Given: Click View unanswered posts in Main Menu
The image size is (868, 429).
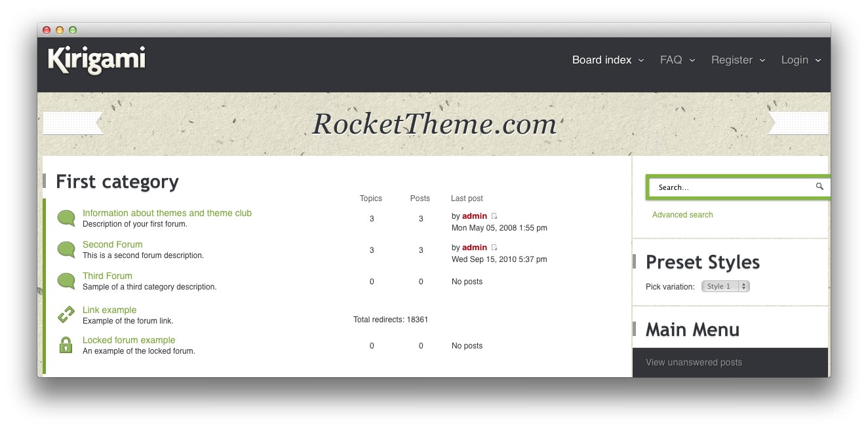Looking at the screenshot, I should pyautogui.click(x=694, y=362).
